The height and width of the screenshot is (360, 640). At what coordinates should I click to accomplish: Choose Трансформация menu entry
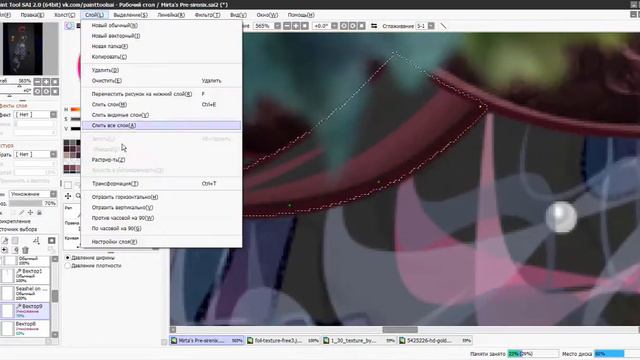(162, 184)
